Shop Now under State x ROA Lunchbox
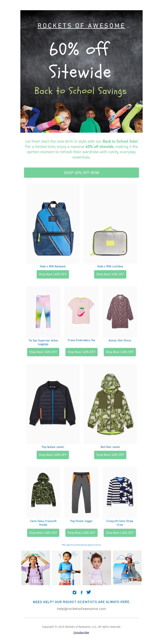 click(110, 274)
